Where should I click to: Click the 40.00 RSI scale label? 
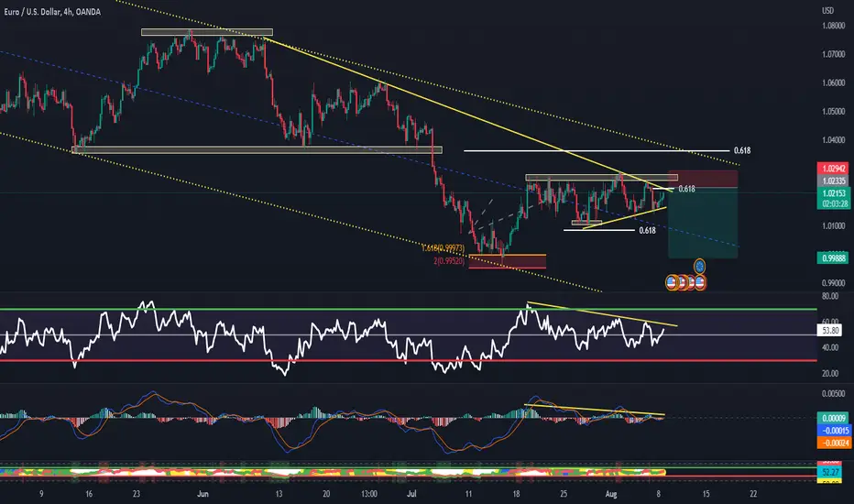[x=830, y=347]
